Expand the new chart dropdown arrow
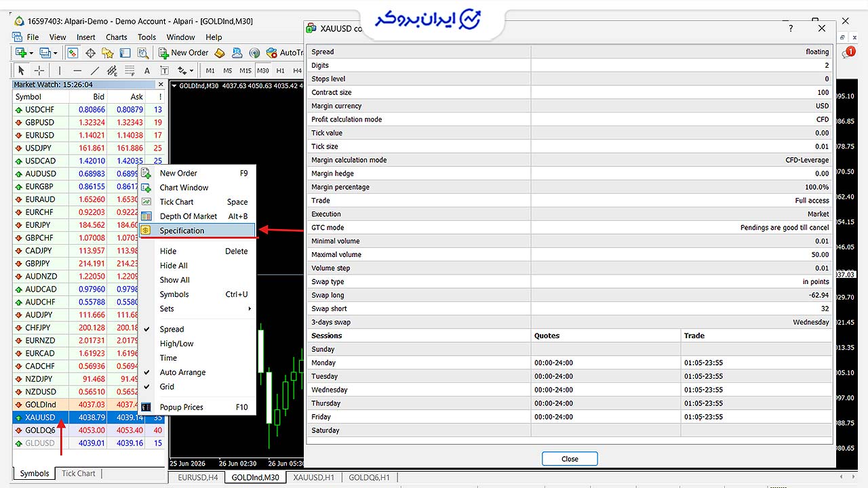This screenshot has width=868, height=488. click(33, 53)
